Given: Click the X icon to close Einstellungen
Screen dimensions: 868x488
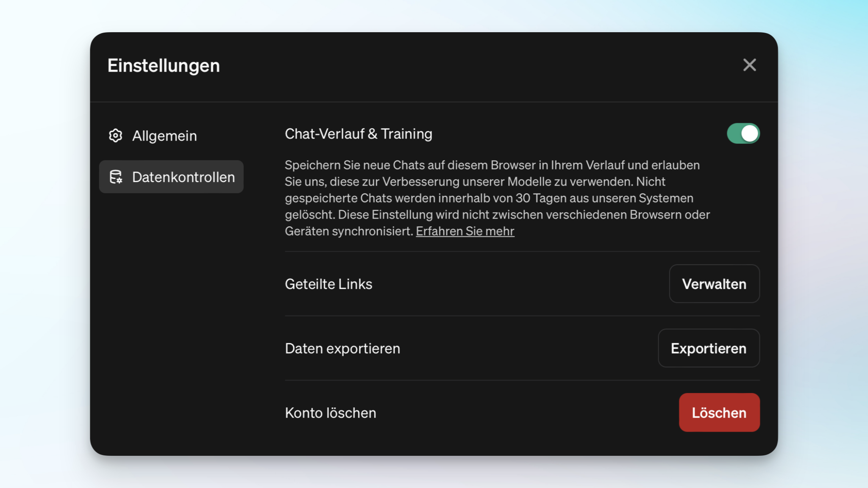Looking at the screenshot, I should click(x=749, y=65).
